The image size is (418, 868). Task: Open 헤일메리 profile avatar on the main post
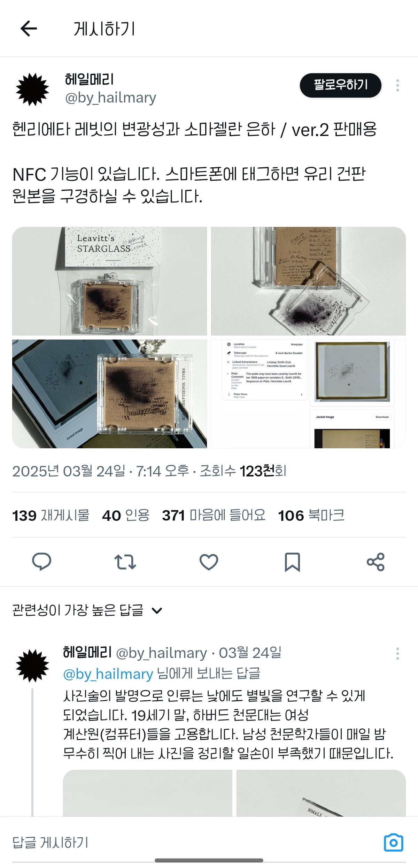(x=32, y=89)
